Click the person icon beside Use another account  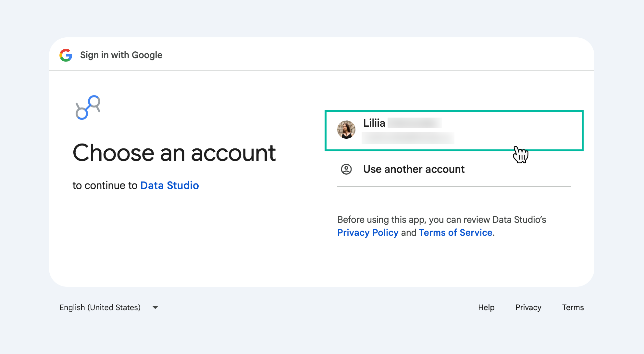(x=346, y=169)
